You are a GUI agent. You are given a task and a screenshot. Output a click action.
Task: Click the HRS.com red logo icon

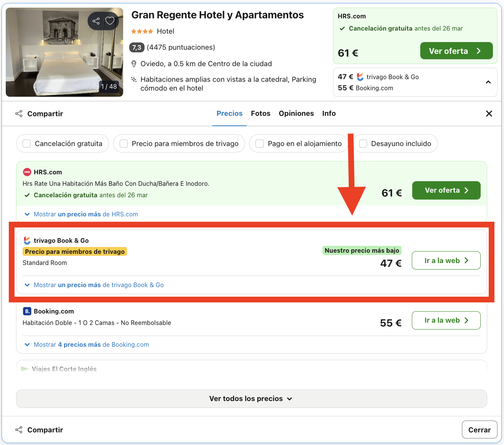27,172
